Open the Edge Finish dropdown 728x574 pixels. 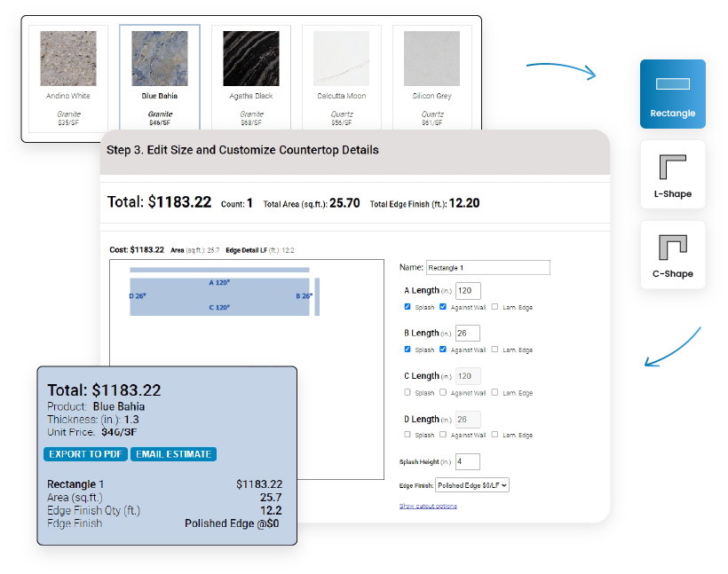click(x=472, y=484)
